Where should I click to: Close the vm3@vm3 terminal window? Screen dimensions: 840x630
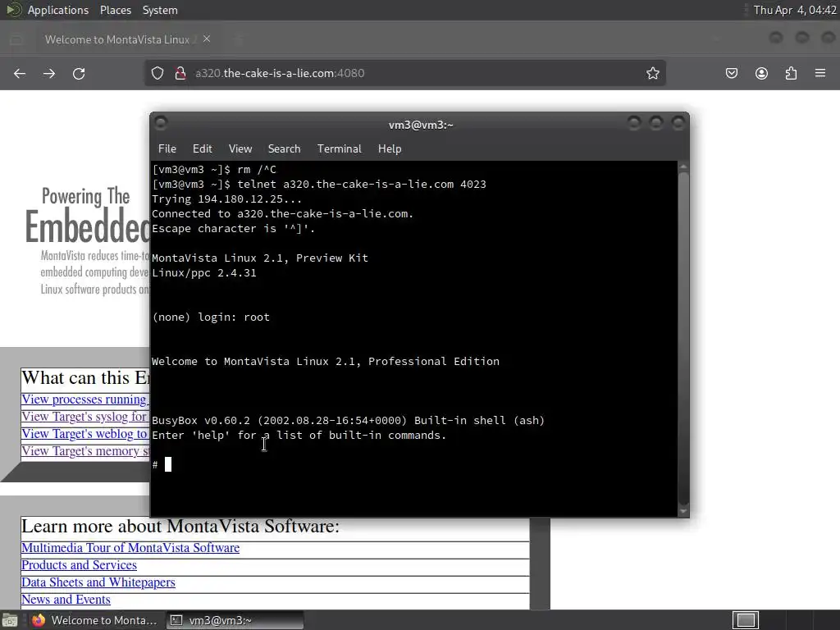678,123
